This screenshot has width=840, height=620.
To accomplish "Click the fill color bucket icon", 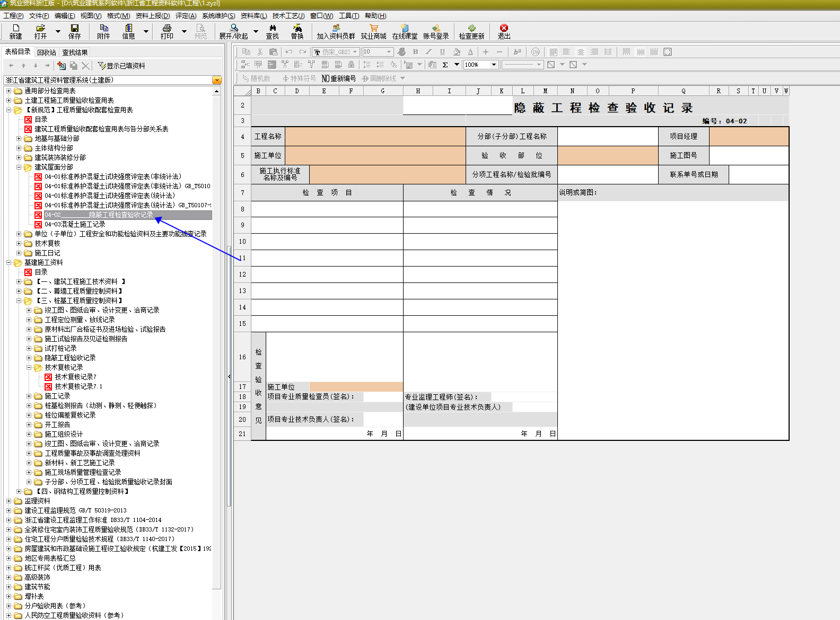I will pos(457,52).
